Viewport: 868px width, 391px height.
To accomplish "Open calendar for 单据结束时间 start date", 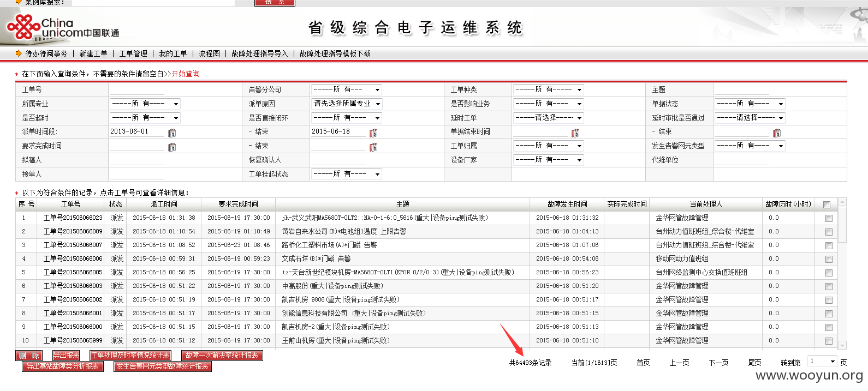I will (575, 133).
